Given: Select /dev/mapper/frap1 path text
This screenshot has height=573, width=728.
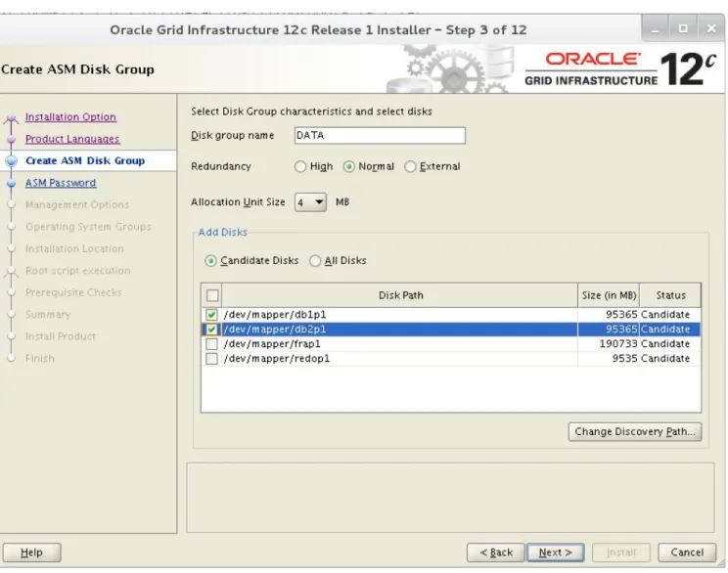Looking at the screenshot, I should 272,344.
